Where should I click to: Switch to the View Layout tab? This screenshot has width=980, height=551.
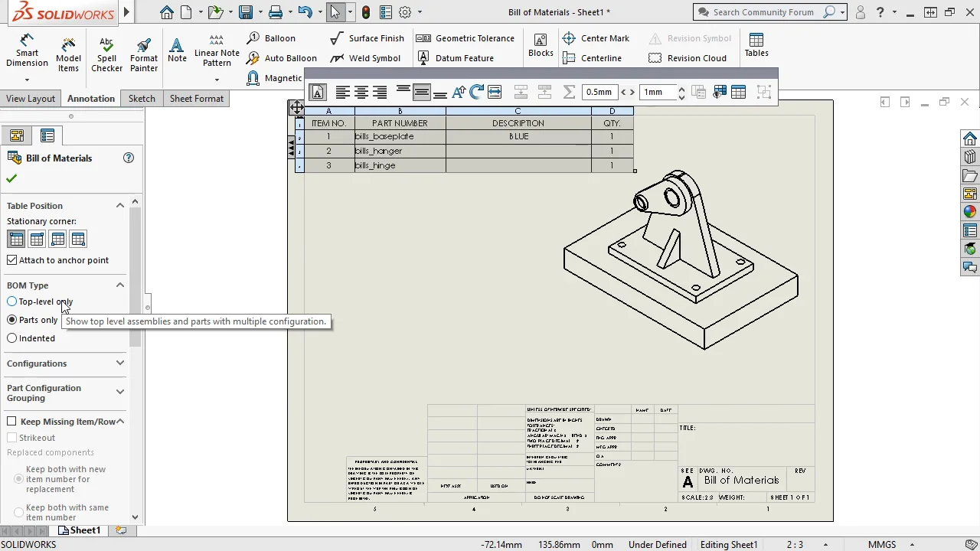31,99
